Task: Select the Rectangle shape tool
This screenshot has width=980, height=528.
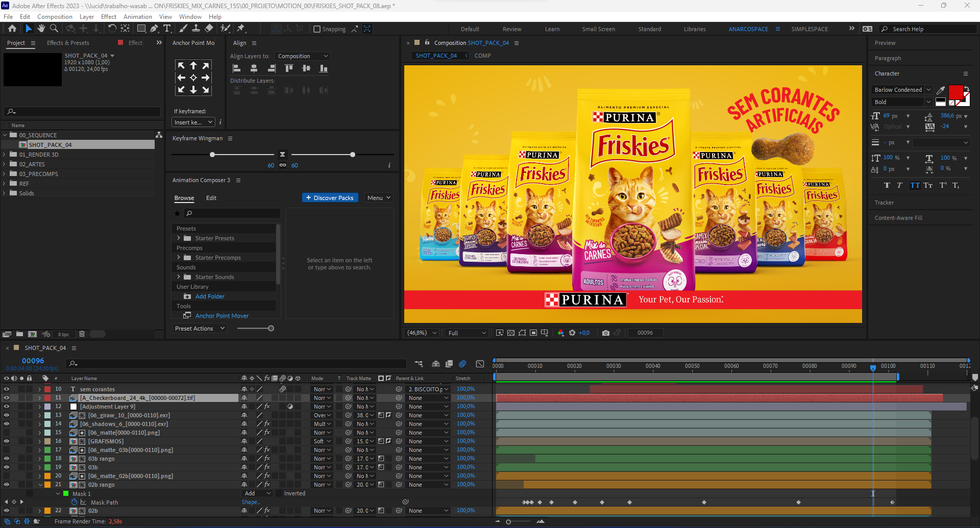Action: [141, 29]
